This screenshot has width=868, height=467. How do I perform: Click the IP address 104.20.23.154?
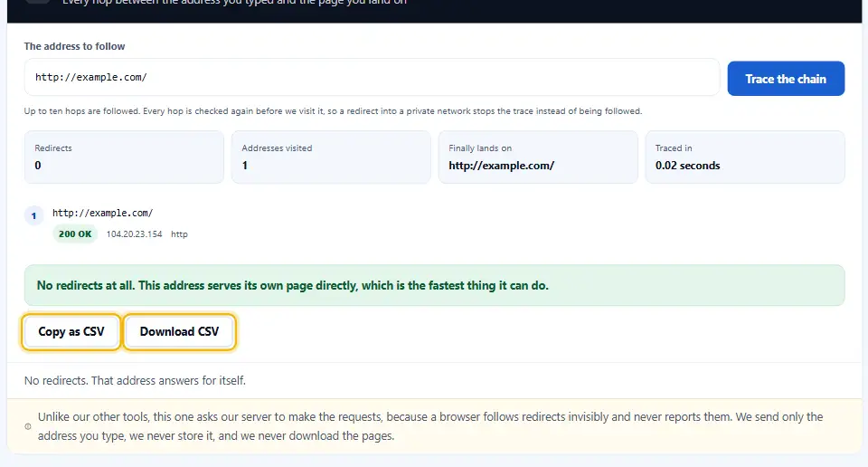tap(134, 234)
